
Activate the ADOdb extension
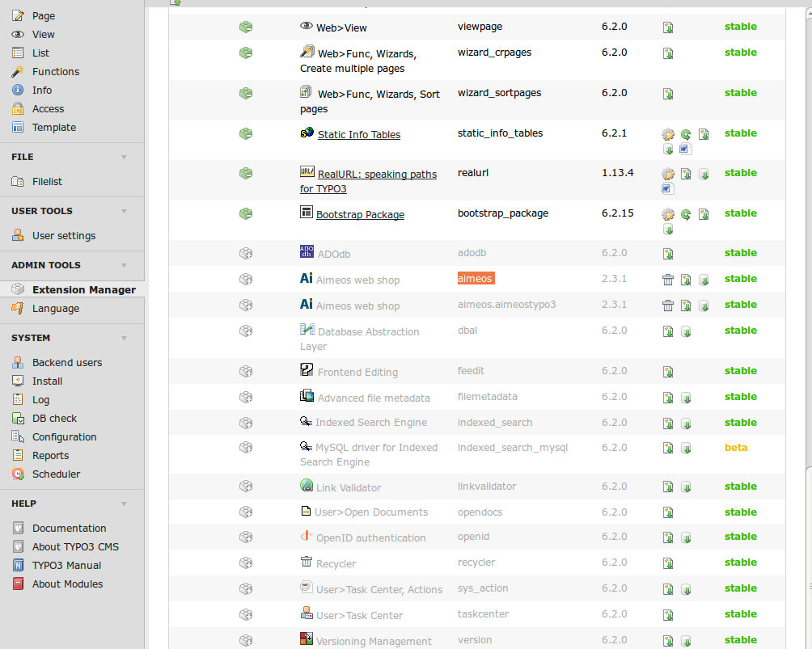pyautogui.click(x=246, y=253)
